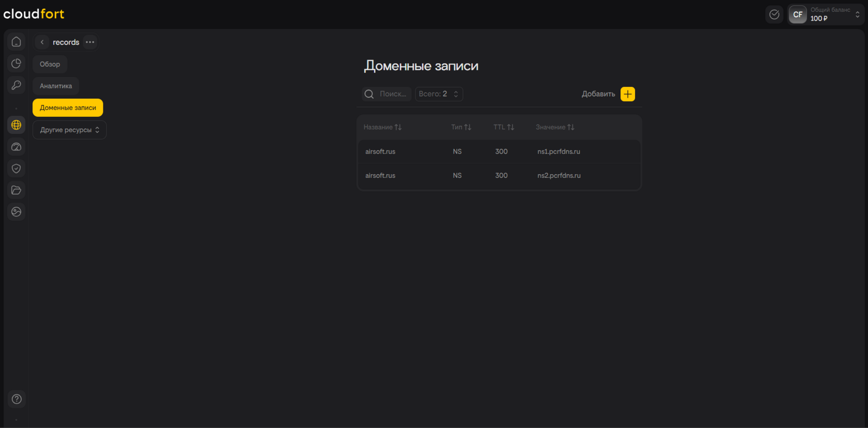The height and width of the screenshot is (428, 868).
Task: Focus the Поиск search field
Action: pos(393,94)
